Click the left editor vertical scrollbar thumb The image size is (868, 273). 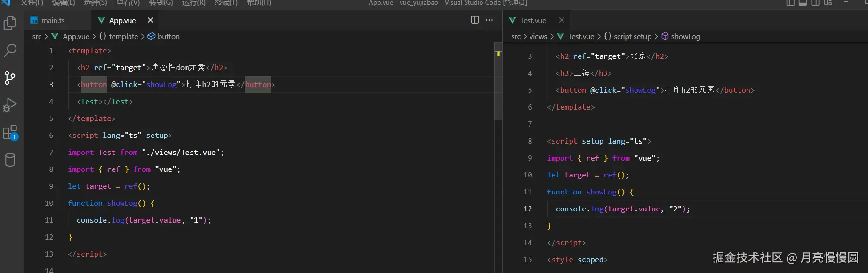[x=498, y=82]
